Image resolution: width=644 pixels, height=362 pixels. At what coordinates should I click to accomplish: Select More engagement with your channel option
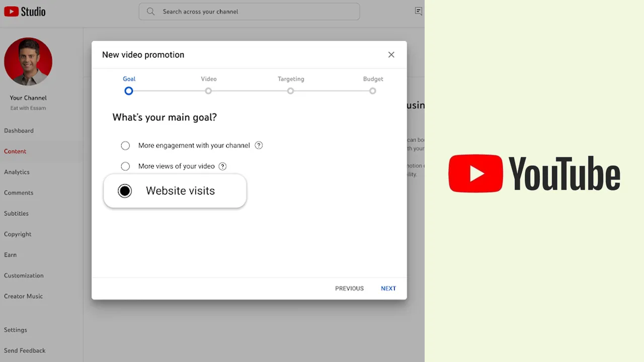tap(125, 145)
